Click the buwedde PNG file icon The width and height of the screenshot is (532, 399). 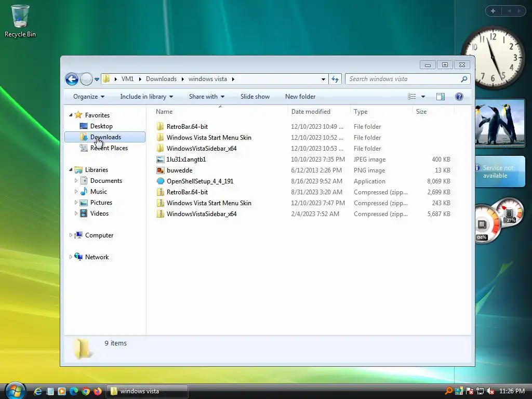click(161, 170)
